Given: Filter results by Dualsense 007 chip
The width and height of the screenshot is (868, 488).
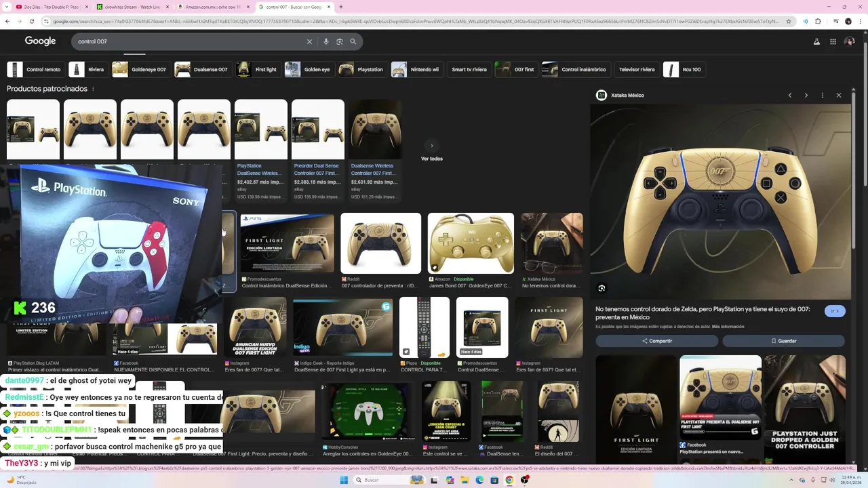Looking at the screenshot, I should tap(202, 69).
